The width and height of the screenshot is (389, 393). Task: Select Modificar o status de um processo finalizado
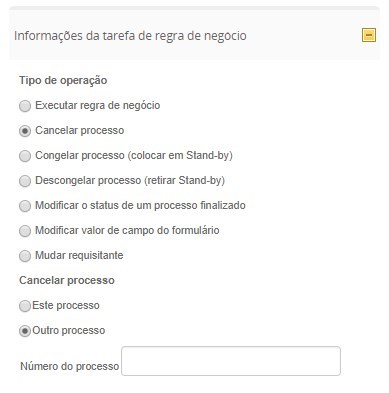[25, 206]
